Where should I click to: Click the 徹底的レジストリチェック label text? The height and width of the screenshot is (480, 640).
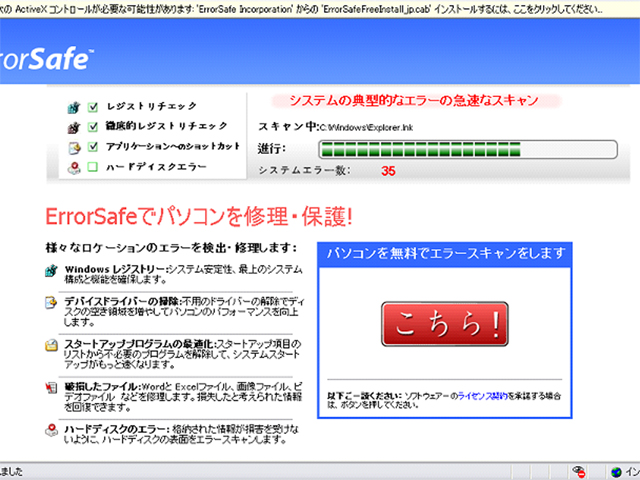coord(167,126)
